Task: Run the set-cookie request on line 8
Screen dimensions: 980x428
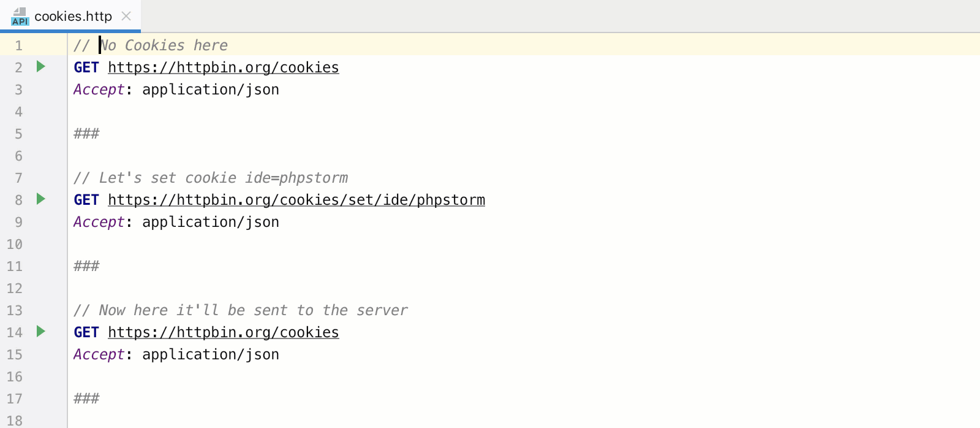Action: (x=41, y=199)
